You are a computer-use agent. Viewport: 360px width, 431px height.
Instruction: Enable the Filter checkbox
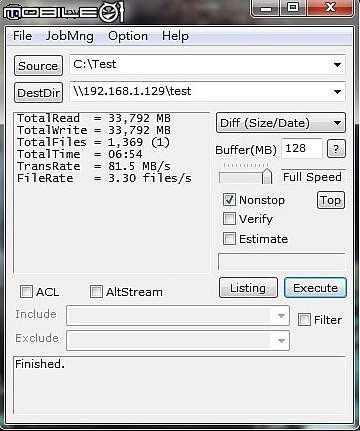[x=304, y=319]
